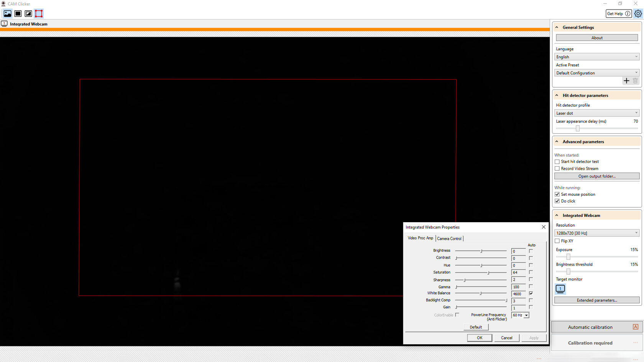This screenshot has width=644, height=362.
Task: Open the Resolution dropdown
Action: click(596, 233)
